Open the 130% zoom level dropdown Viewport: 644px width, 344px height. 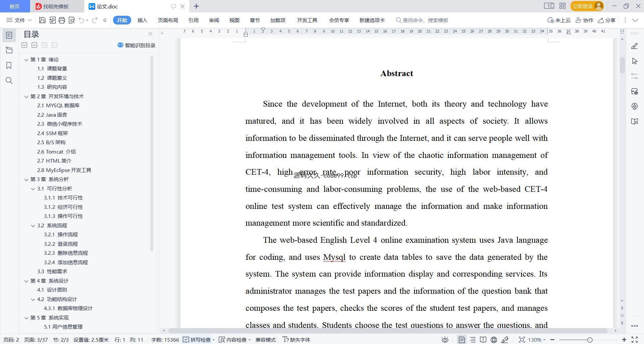tap(537, 340)
